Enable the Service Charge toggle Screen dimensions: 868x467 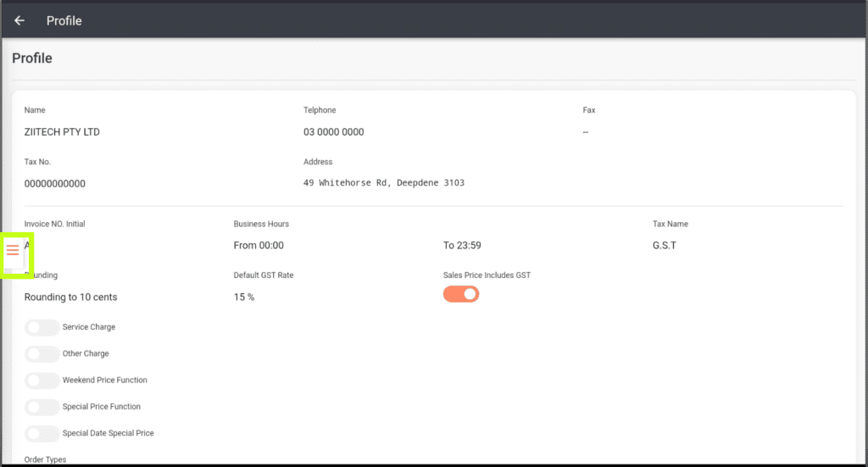click(x=42, y=327)
